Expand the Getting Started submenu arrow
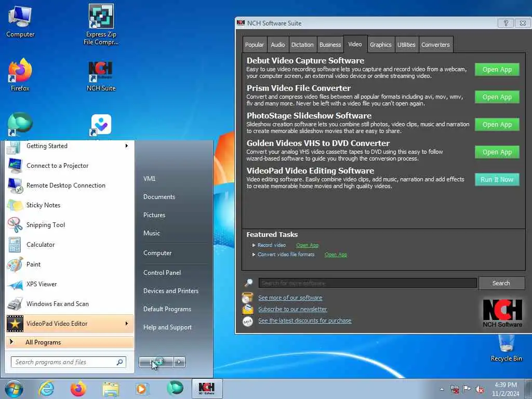 127,146
